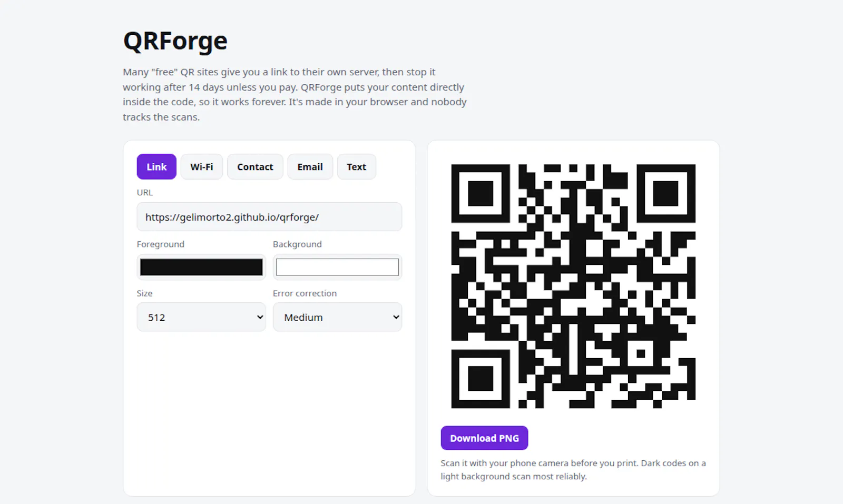Screen dimensions: 843x504
Task: Download the QR code as PNG
Action: click(x=484, y=438)
